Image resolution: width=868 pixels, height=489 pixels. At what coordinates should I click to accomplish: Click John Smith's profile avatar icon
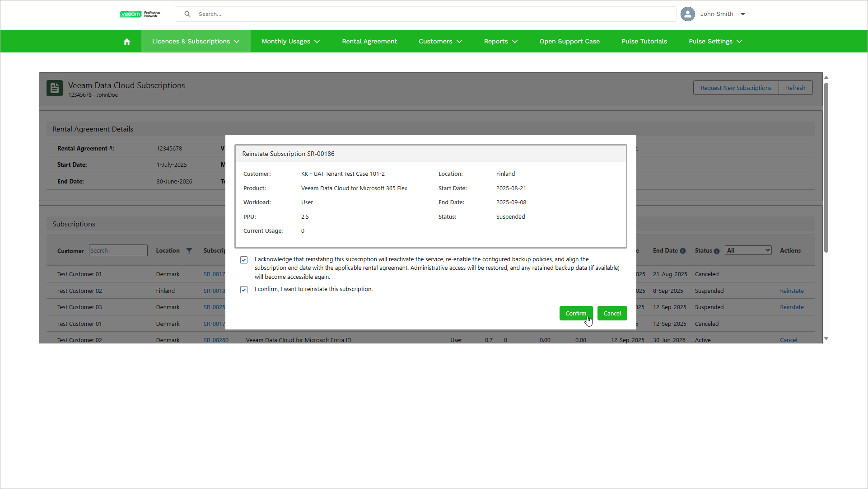[x=687, y=14]
